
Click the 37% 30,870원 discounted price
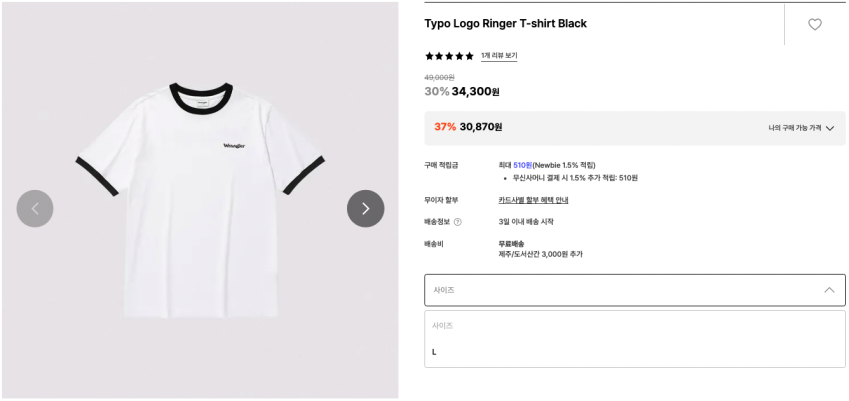(468, 127)
